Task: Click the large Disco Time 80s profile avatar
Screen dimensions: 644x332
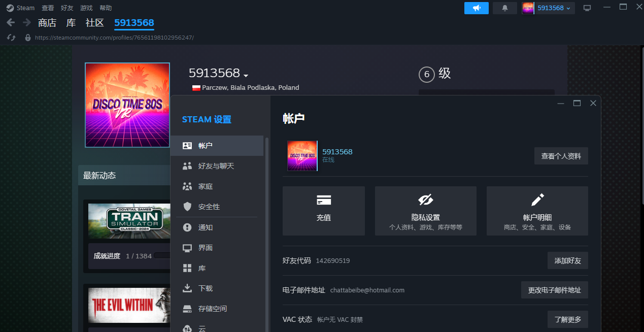Action: 127,105
